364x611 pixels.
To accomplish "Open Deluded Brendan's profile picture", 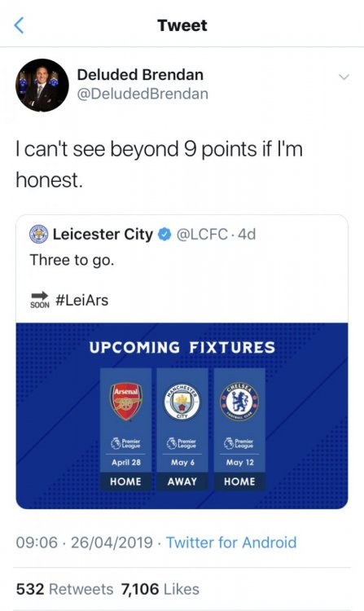I will [42, 85].
